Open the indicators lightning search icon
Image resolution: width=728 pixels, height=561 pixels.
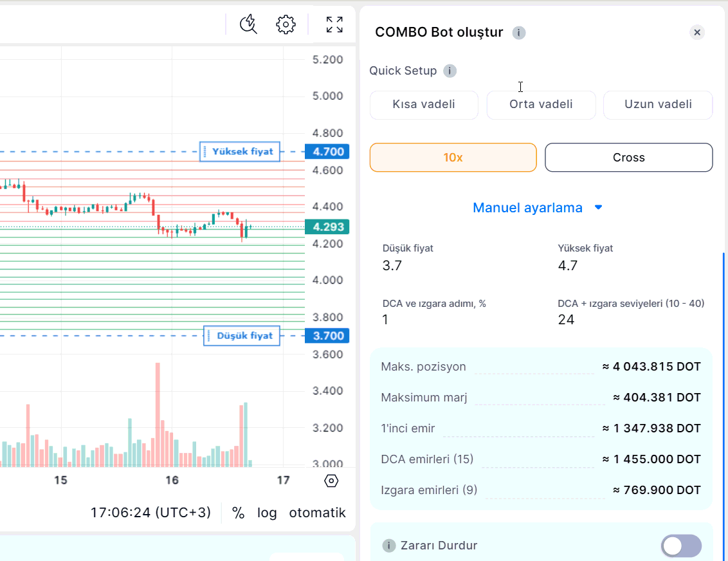click(x=248, y=24)
